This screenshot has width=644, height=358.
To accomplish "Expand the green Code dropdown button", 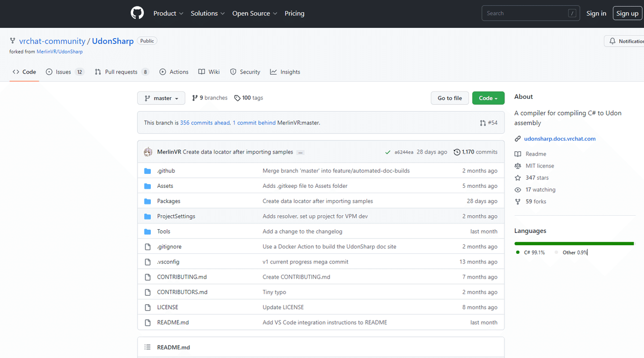I will pos(488,98).
